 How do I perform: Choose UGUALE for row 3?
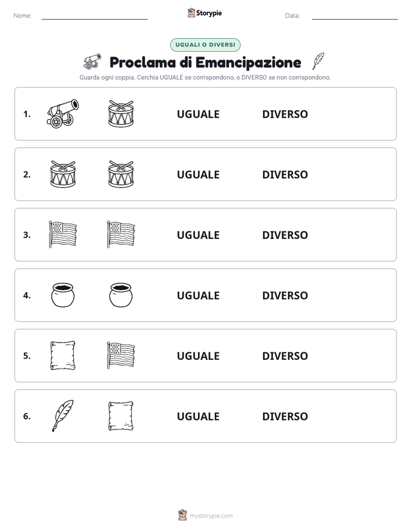(198, 235)
